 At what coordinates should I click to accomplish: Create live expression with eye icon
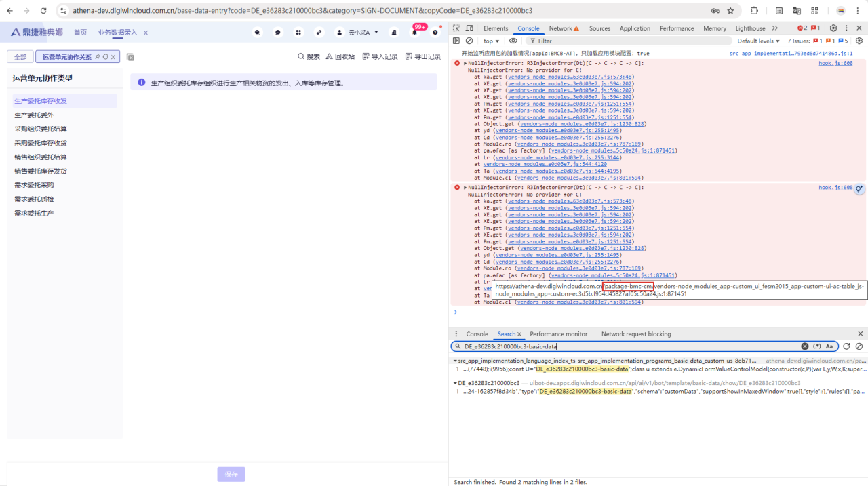click(x=513, y=41)
